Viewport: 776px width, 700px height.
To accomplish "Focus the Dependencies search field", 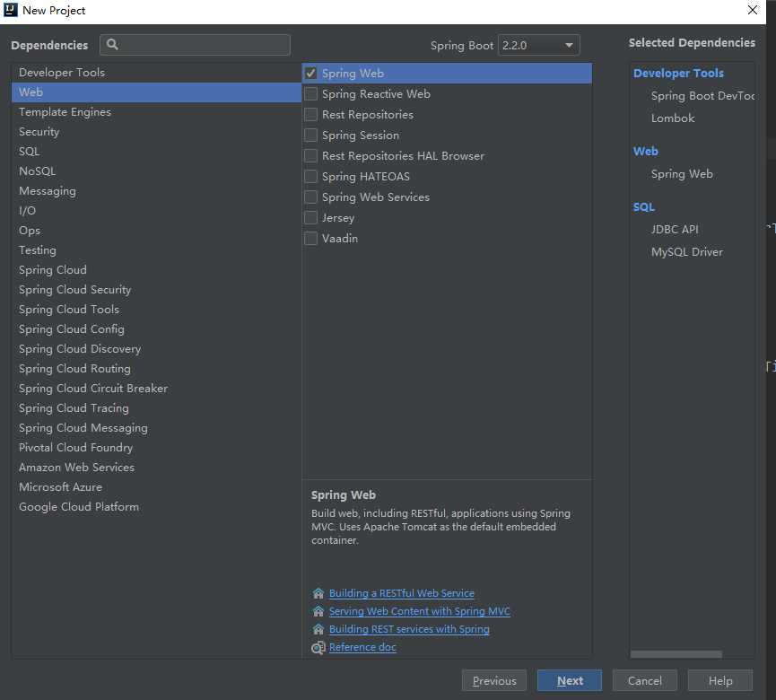I will tap(195, 45).
